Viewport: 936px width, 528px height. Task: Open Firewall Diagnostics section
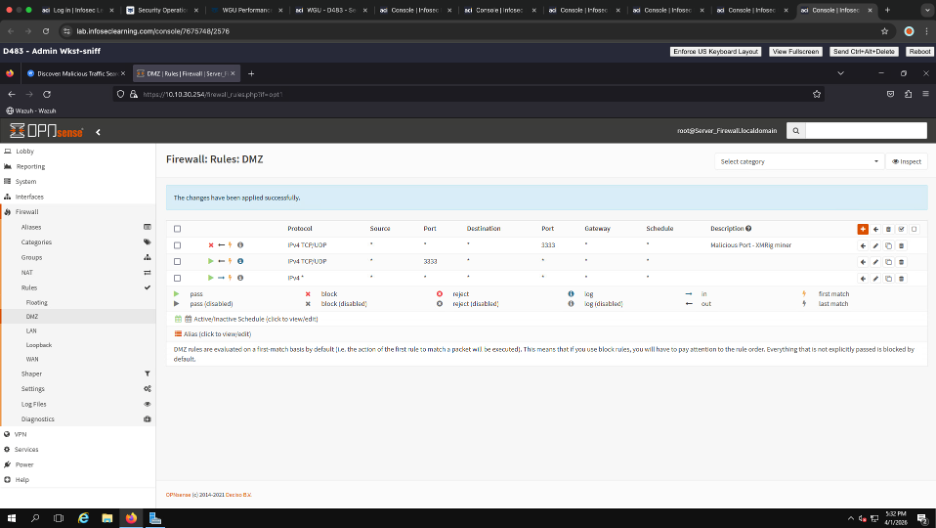pos(38,419)
